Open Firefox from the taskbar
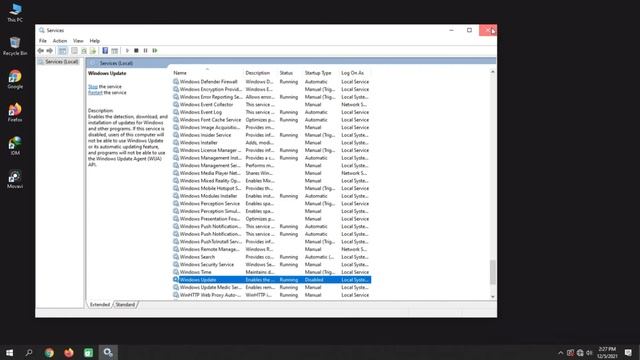This screenshot has height=360, width=640. (x=69, y=352)
